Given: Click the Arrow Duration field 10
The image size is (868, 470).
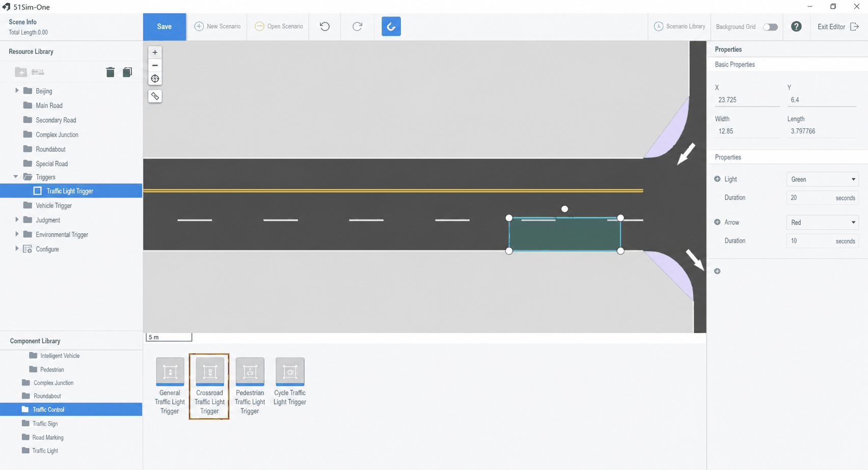Looking at the screenshot, I should pyautogui.click(x=823, y=241).
